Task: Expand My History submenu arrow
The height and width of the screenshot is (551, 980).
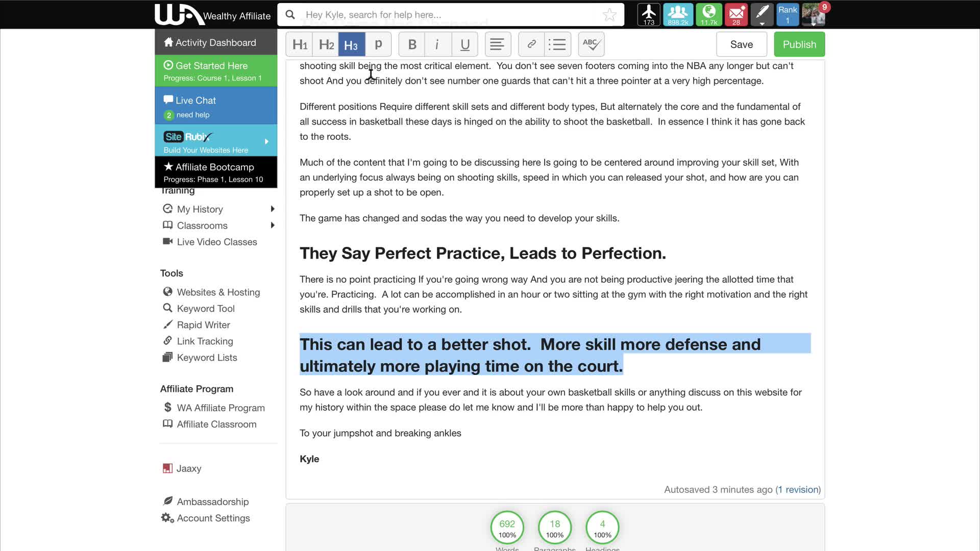Action: click(x=273, y=209)
